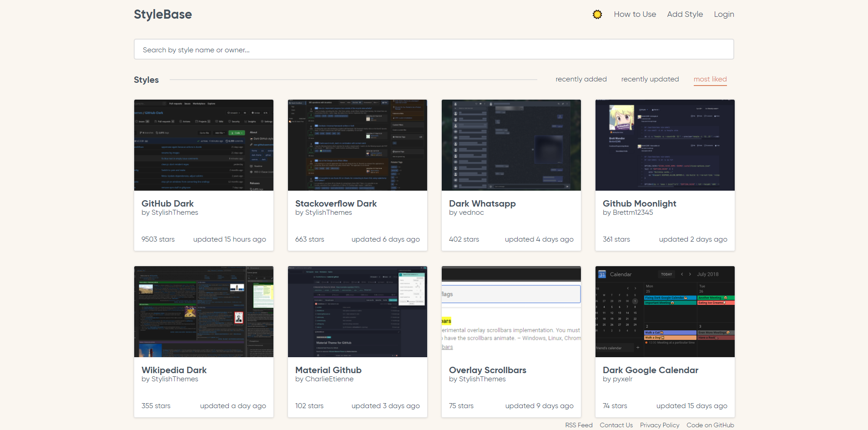Image resolution: width=868 pixels, height=430 pixels.
Task: Click 'updated 9 days ago' text
Action: pos(539,406)
